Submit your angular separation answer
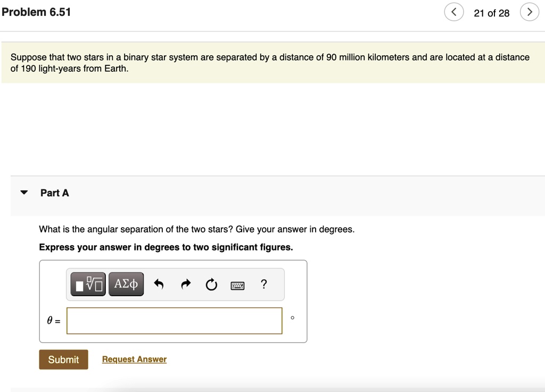Viewport: 545px width, 392px height. 63,360
